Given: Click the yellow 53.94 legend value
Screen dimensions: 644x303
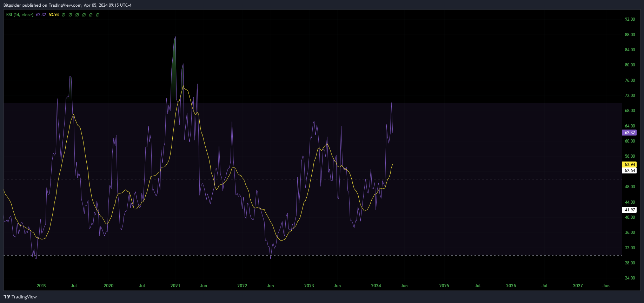Looking at the screenshot, I should [54, 15].
